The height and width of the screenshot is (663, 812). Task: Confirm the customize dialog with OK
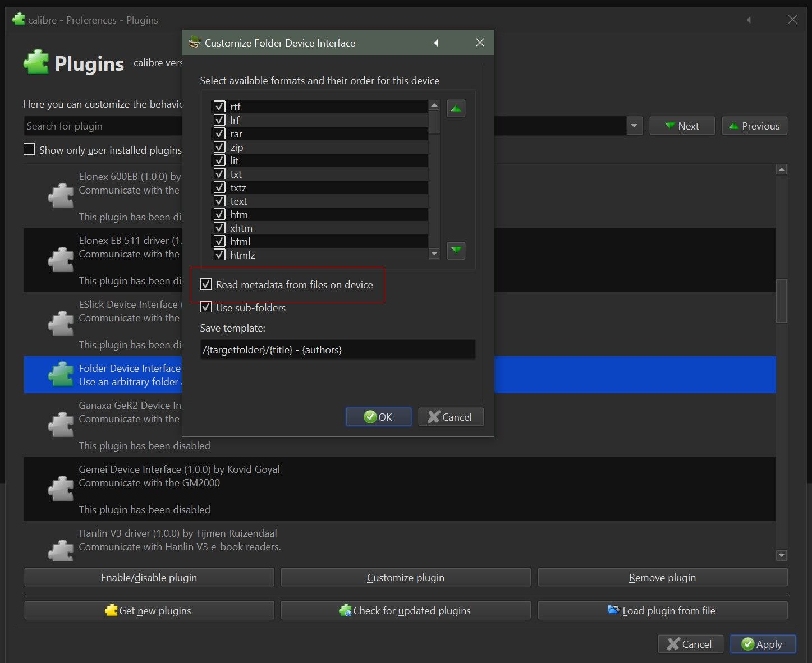[x=378, y=417]
